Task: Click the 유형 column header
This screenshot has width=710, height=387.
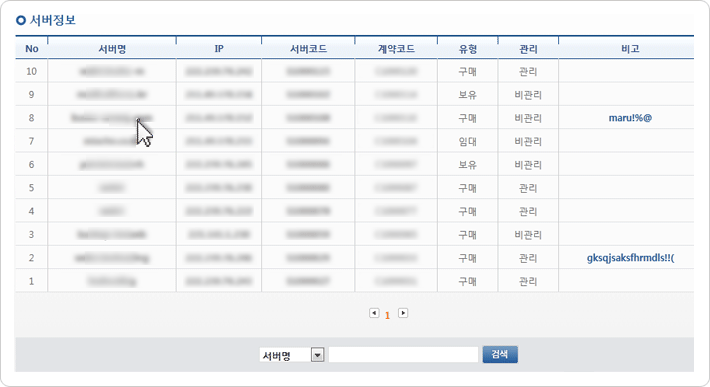Action: tap(468, 48)
